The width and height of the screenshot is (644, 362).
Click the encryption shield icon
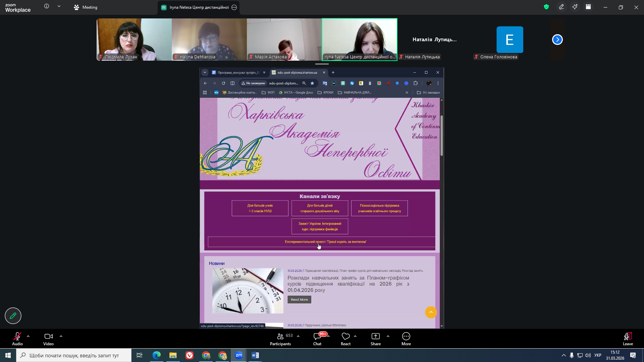point(546,7)
